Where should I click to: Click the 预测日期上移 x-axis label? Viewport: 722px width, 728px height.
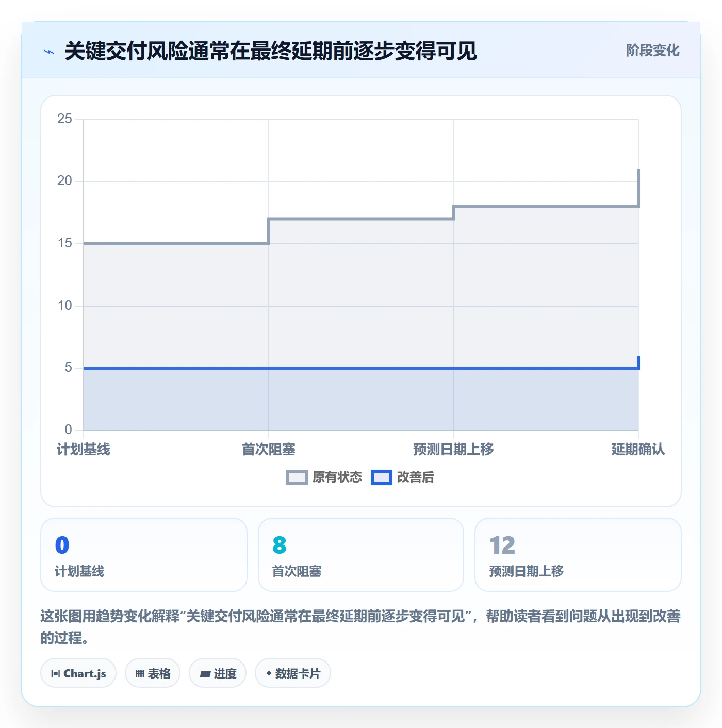click(453, 450)
